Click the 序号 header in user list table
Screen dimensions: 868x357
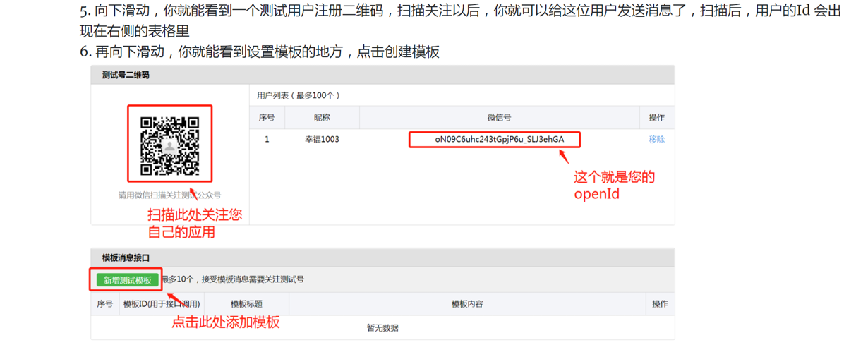[x=267, y=118]
